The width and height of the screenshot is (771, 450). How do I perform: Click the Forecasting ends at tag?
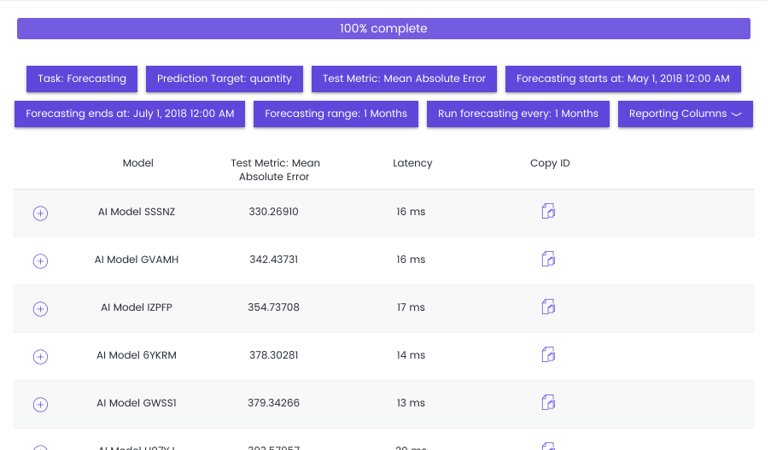tap(130, 114)
